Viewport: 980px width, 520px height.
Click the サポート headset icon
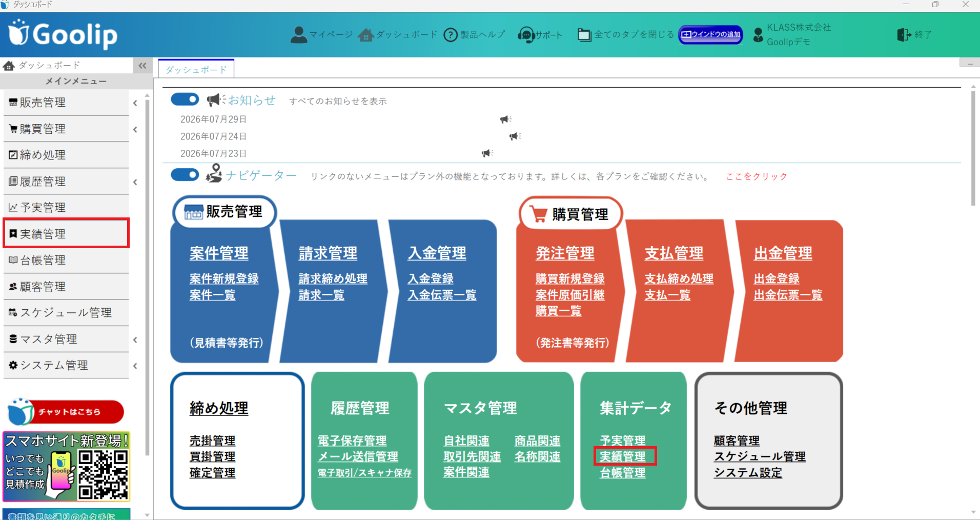(526, 35)
